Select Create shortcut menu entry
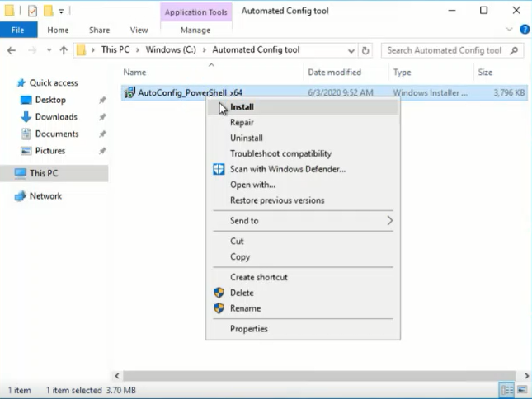The height and width of the screenshot is (399, 532). [x=303, y=277]
